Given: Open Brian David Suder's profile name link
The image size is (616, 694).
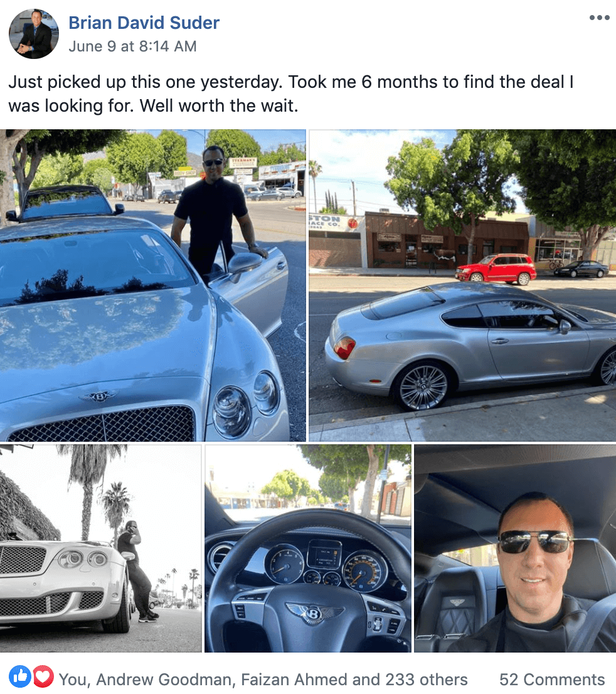Looking at the screenshot, I should pos(144,23).
